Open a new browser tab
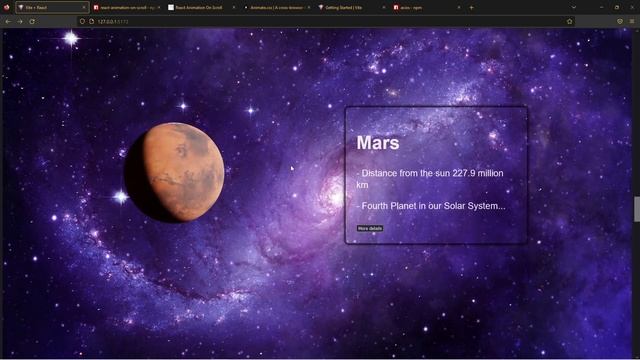Image resolution: width=640 pixels, height=360 pixels. 471,7
